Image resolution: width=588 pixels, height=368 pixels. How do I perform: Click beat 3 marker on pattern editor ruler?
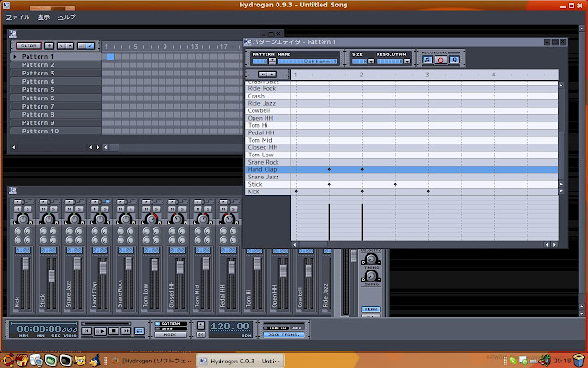427,75
